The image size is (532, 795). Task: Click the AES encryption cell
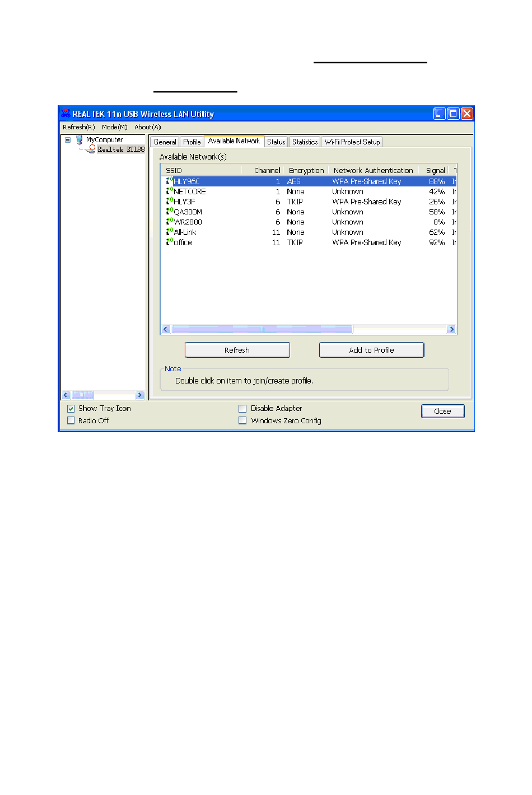tap(294, 181)
